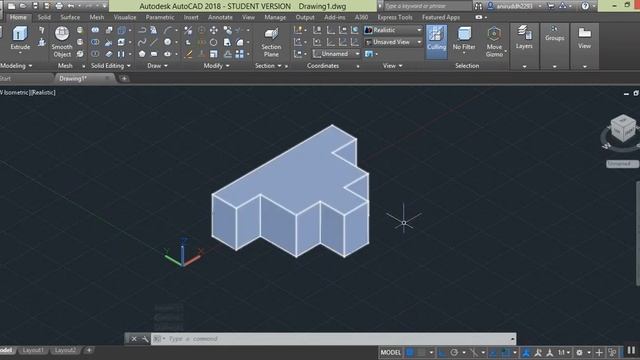Switch to the Layout1 tab
The image size is (640, 360).
pos(33,350)
